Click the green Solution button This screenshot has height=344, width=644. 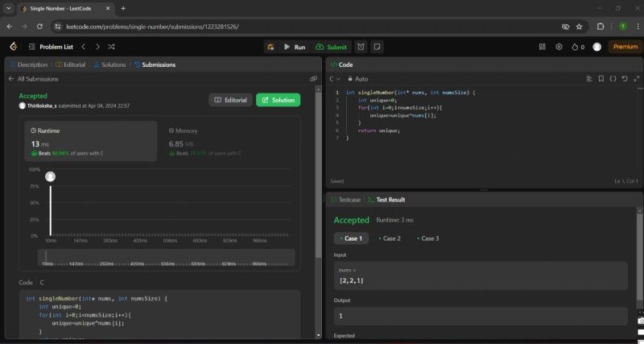click(278, 100)
